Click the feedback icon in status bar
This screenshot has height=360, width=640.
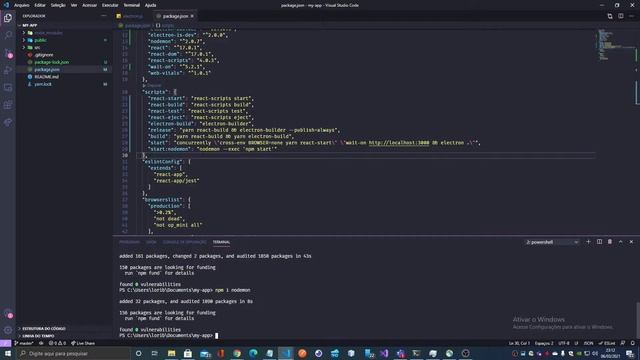click(x=622, y=343)
